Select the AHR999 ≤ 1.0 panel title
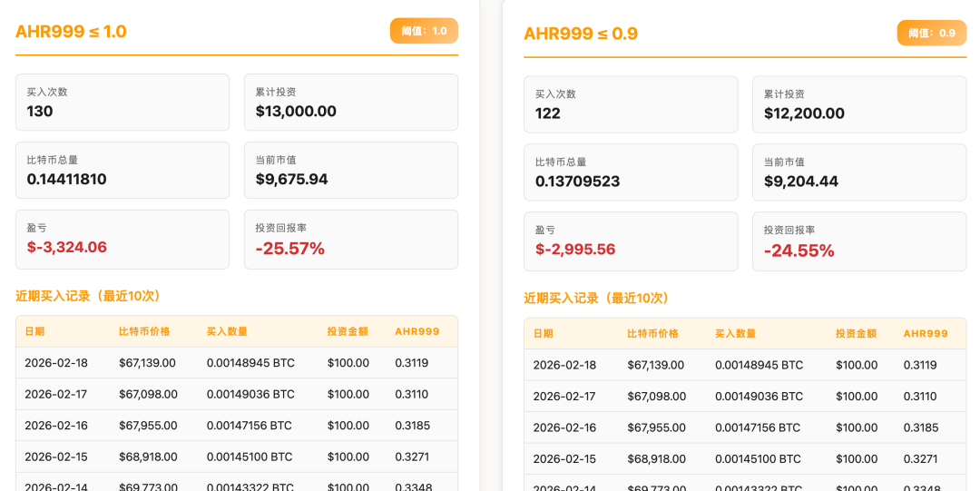 [x=71, y=31]
